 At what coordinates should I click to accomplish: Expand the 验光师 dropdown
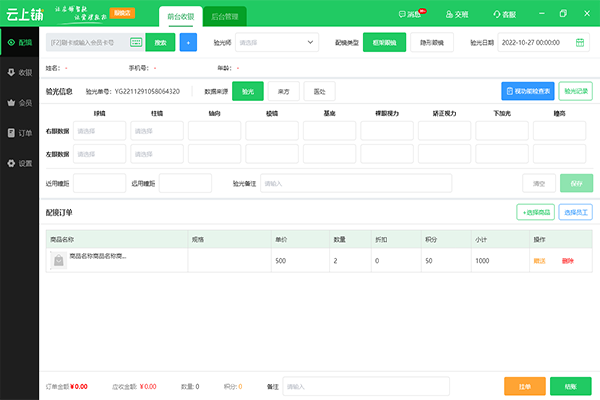(276, 43)
